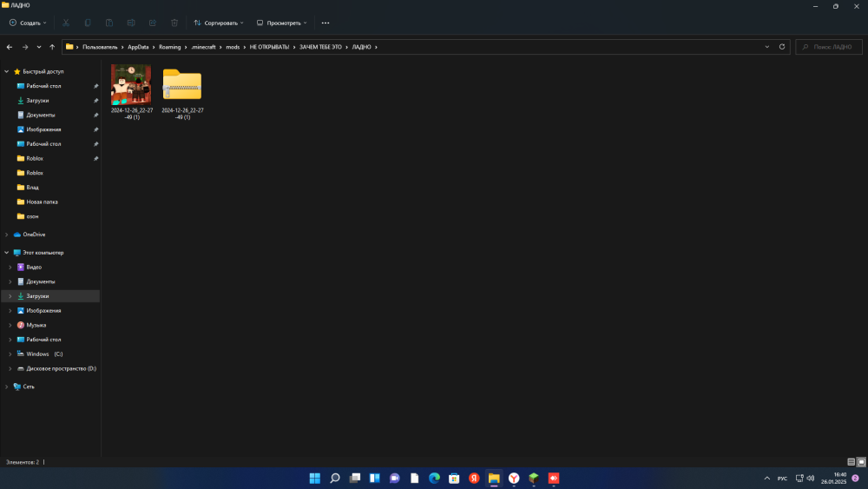Image resolution: width=868 pixels, height=489 pixels.
Task: Open the Сортировать dropdown
Action: click(x=219, y=23)
